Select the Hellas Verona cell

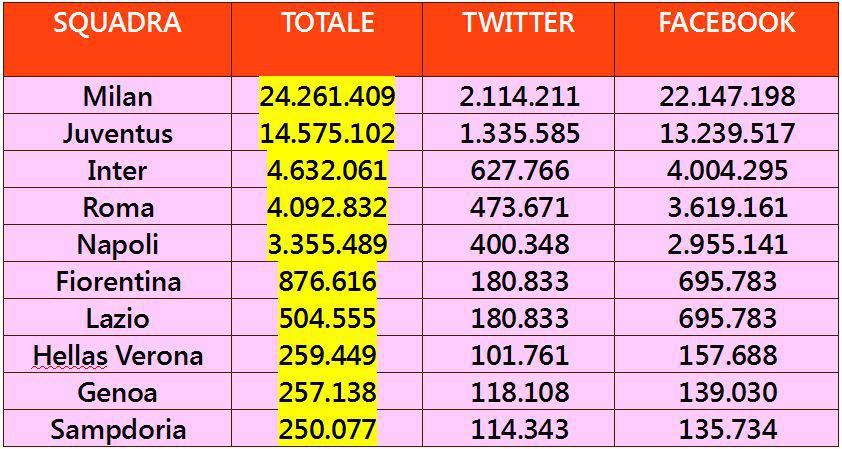tap(118, 355)
